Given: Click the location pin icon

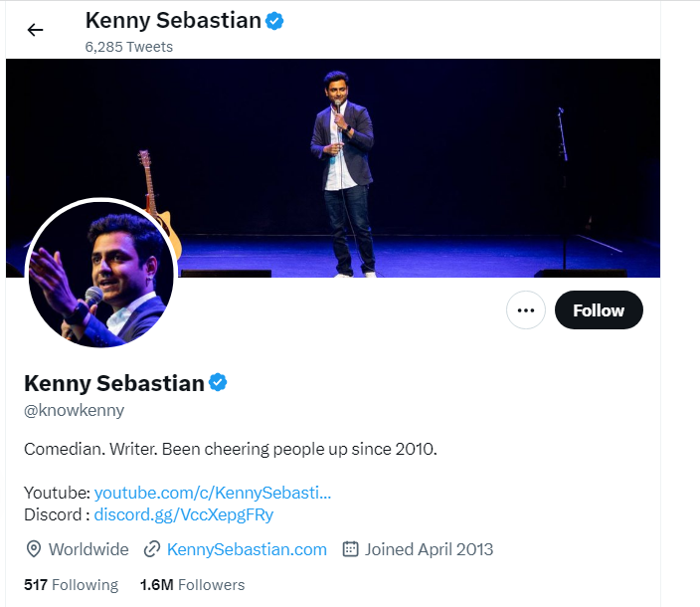Looking at the screenshot, I should point(34,549).
